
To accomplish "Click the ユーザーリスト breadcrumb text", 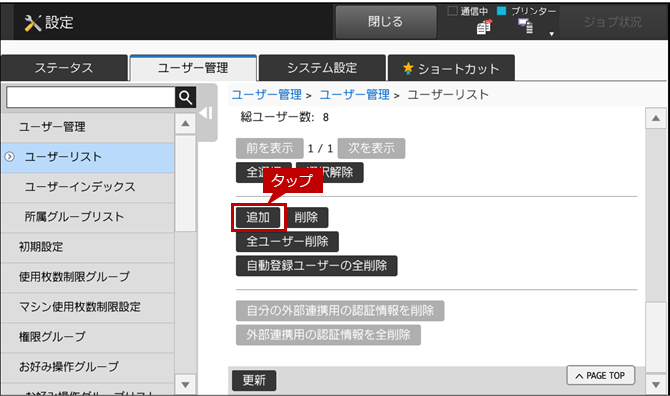I will coord(448,95).
